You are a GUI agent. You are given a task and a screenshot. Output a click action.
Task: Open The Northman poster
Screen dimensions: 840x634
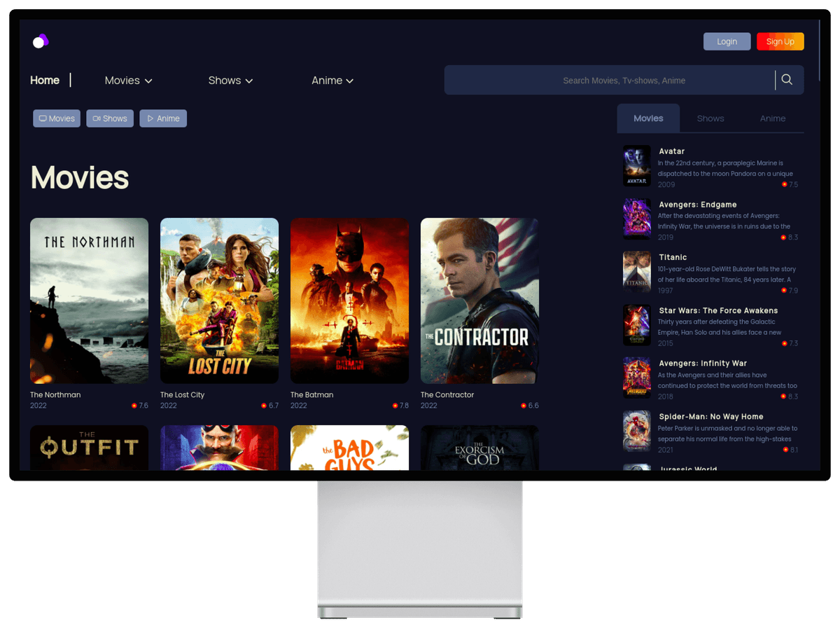[89, 301]
